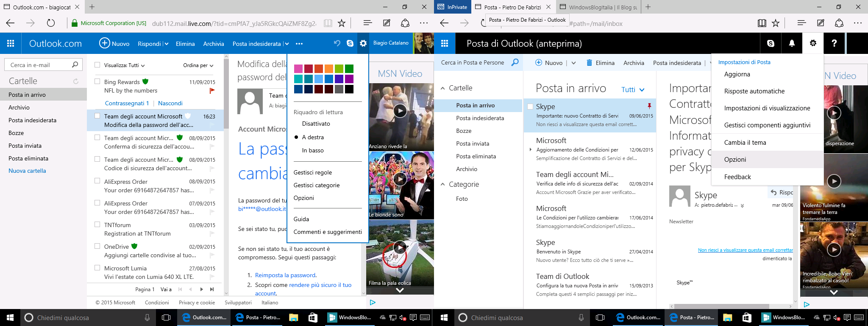This screenshot has height=326, width=868.
Task: Click the Reimposta la password link
Action: coord(285,275)
